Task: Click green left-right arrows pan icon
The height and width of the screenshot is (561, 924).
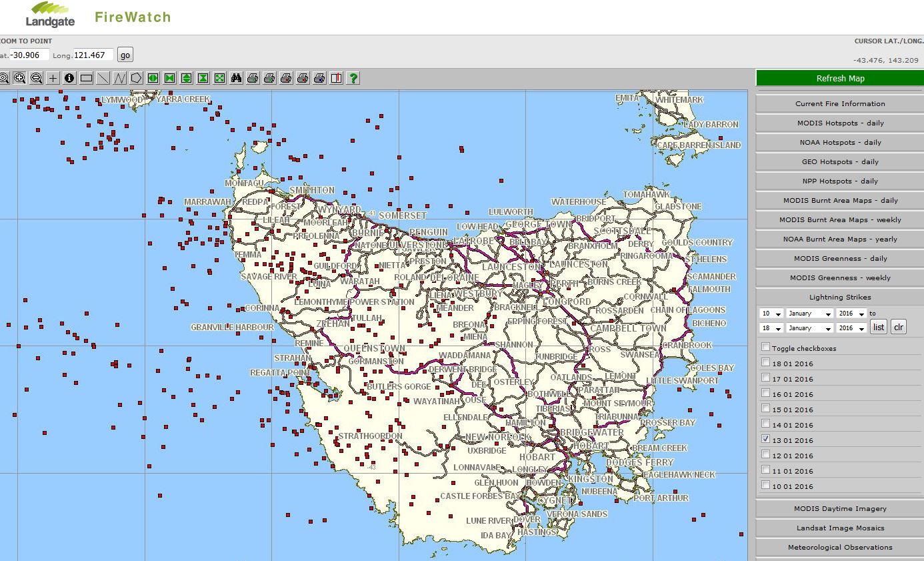Action: [x=153, y=78]
